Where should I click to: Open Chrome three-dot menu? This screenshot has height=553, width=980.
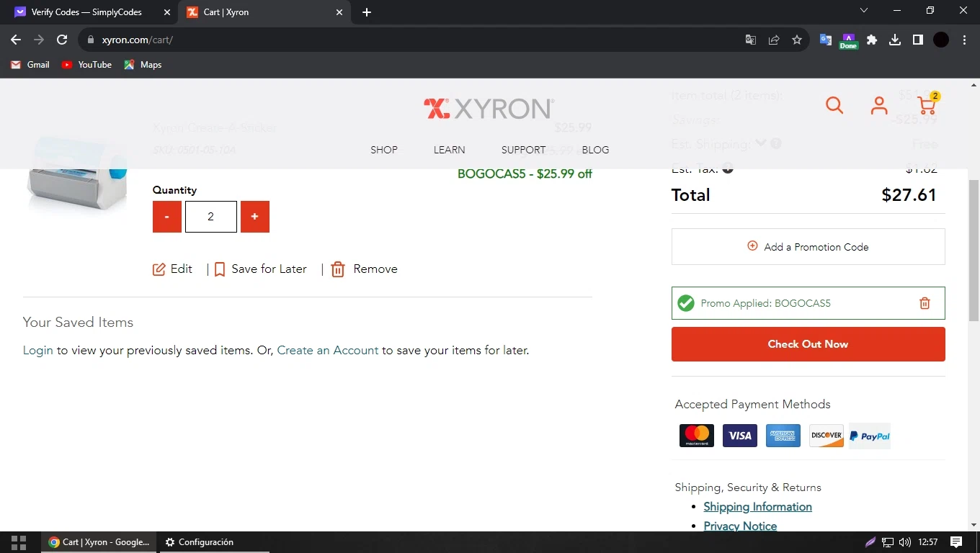(964, 40)
